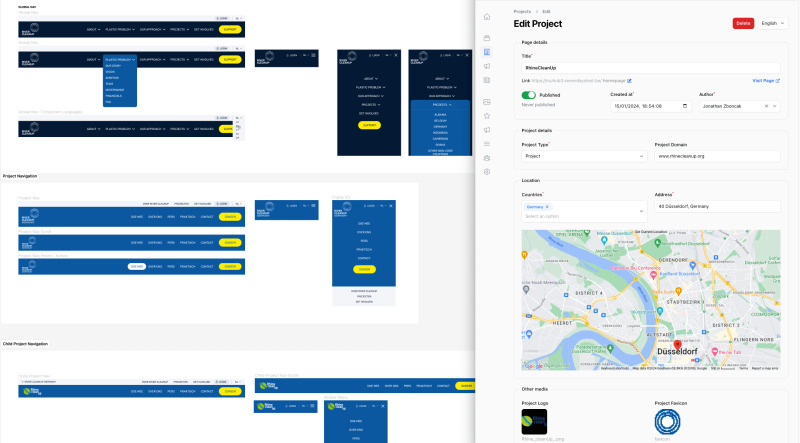Screen dimensions: 800x443
Task: Expand the Countries select dropdown
Action: (642, 211)
